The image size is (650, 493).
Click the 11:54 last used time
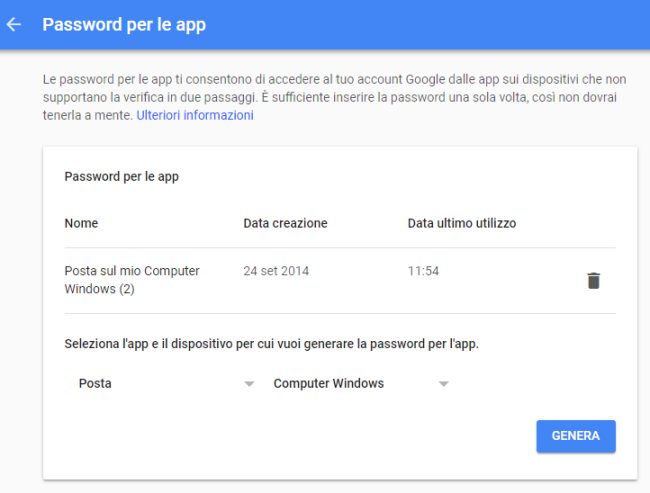[423, 271]
